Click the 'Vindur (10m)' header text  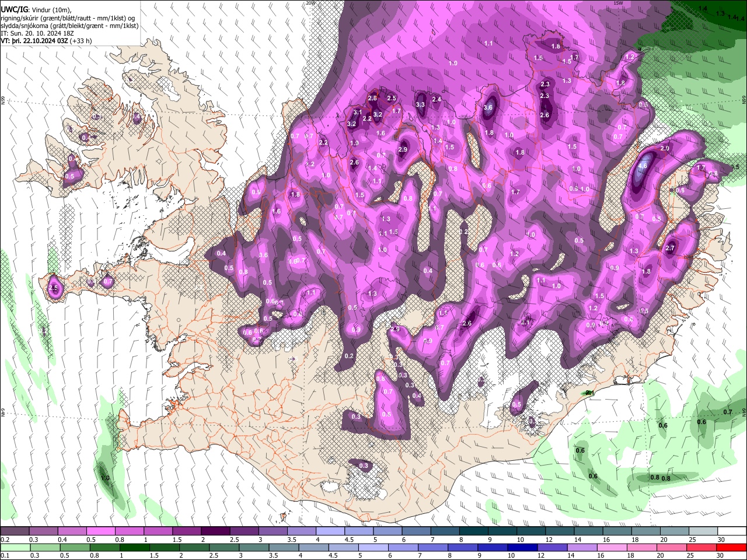click(51, 9)
